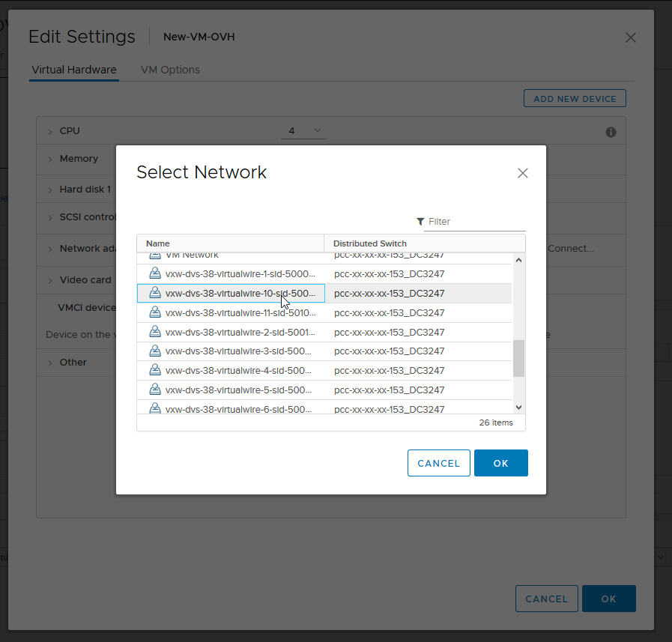Select the icon next to vxw-dvs-38-virtualwire-11-sid-5010
672x642 pixels.
(155, 312)
